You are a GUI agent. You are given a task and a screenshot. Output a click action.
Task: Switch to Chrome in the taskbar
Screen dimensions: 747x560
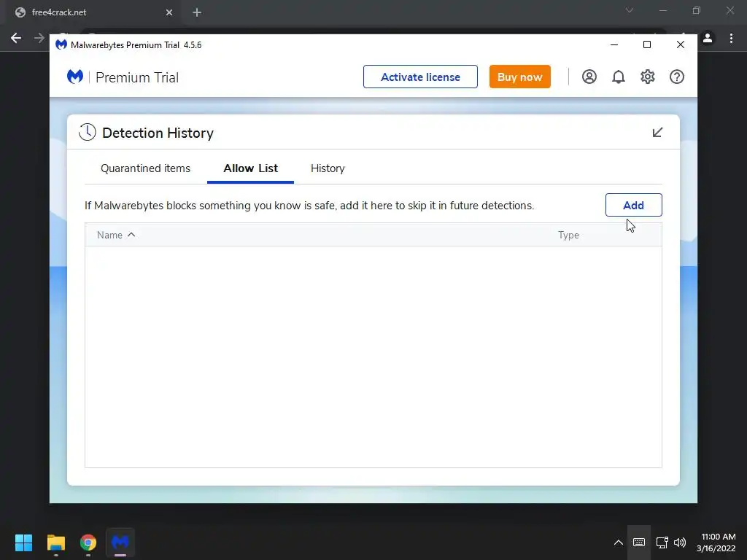(88, 542)
